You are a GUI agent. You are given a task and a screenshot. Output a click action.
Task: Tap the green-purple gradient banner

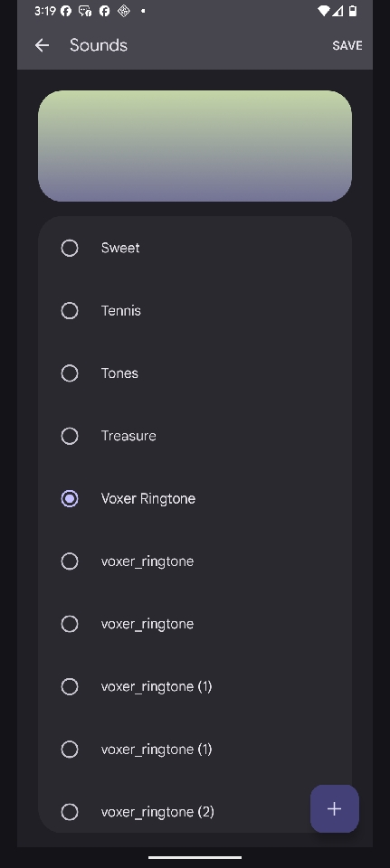[195, 146]
